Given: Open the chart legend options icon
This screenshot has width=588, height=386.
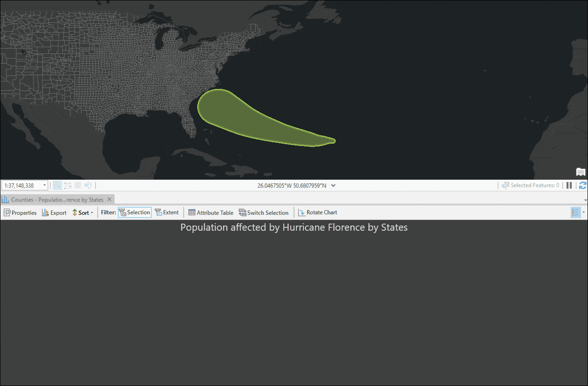Looking at the screenshot, I should pyautogui.click(x=577, y=212).
